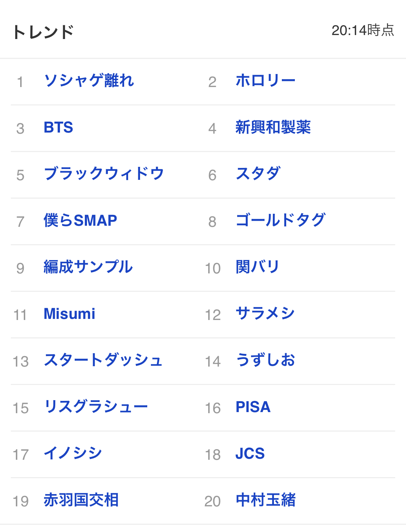Select the サラメシ trending topic
Screen dimensions: 406x532
click(265, 313)
